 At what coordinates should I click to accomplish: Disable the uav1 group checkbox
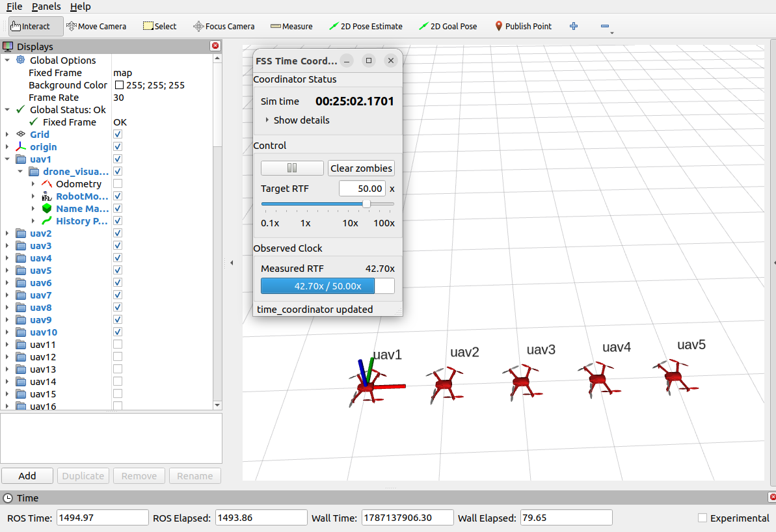click(118, 159)
